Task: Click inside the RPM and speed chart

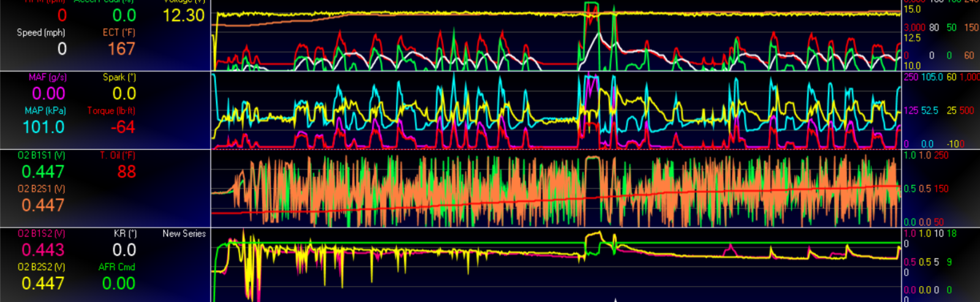Action: [556, 36]
